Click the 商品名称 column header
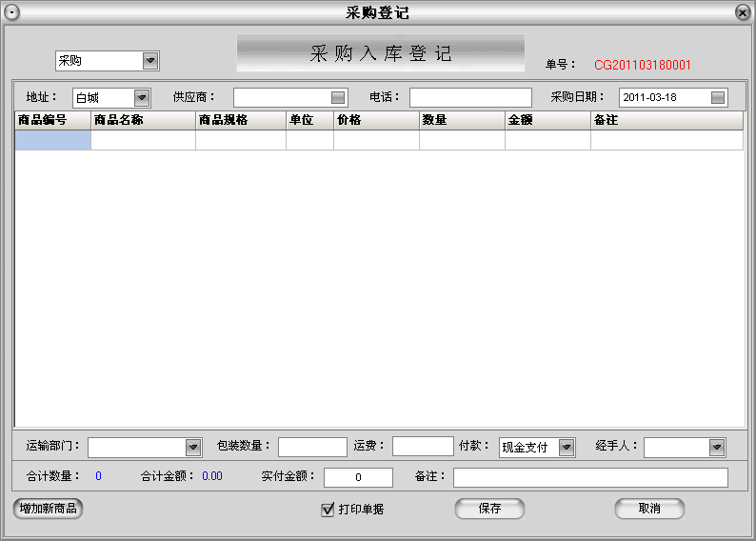Screen dimensions: 756x541 pos(143,120)
